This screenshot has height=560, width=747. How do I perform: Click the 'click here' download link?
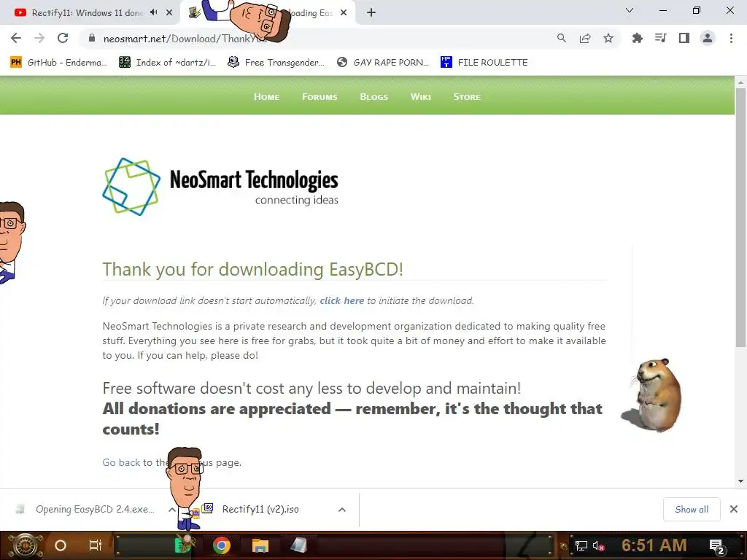[x=341, y=300]
